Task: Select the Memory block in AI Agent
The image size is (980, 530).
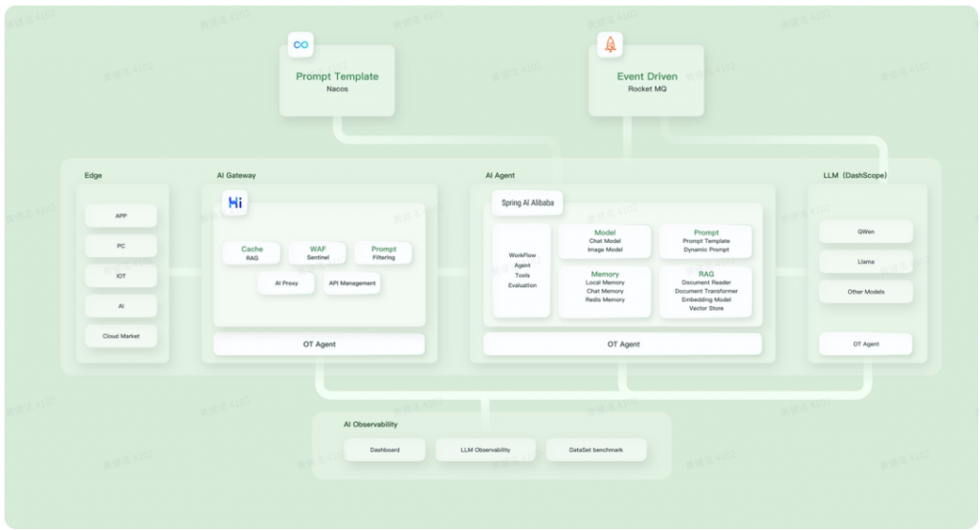Action: (605, 287)
